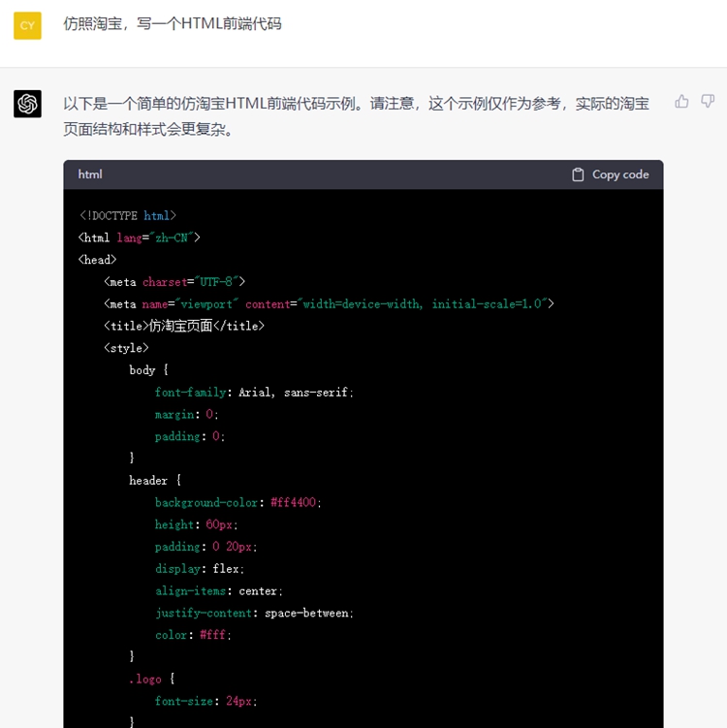Click the clipboard icon in the code header
727x728 pixels.
(578, 174)
